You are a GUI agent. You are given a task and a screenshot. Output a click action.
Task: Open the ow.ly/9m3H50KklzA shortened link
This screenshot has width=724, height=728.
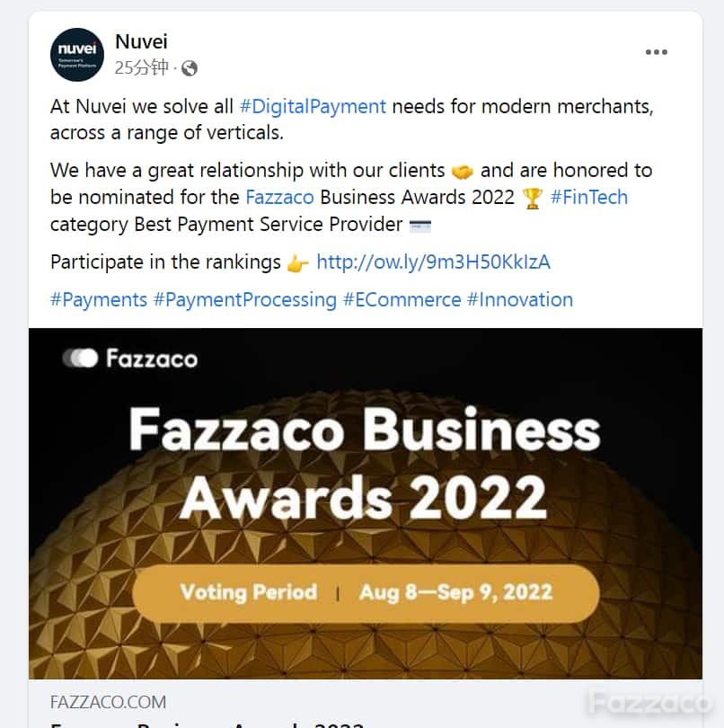(434, 262)
